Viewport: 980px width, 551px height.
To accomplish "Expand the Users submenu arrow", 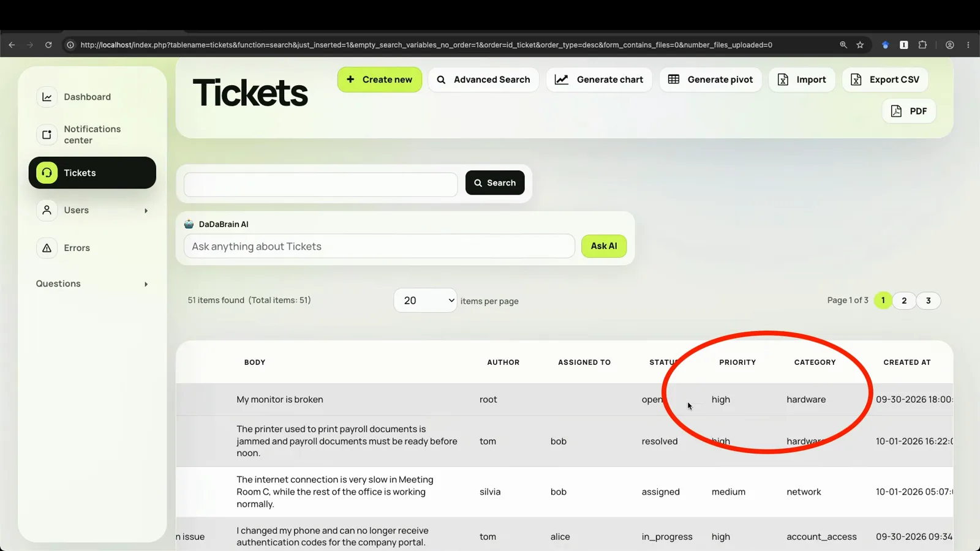I will click(x=146, y=211).
